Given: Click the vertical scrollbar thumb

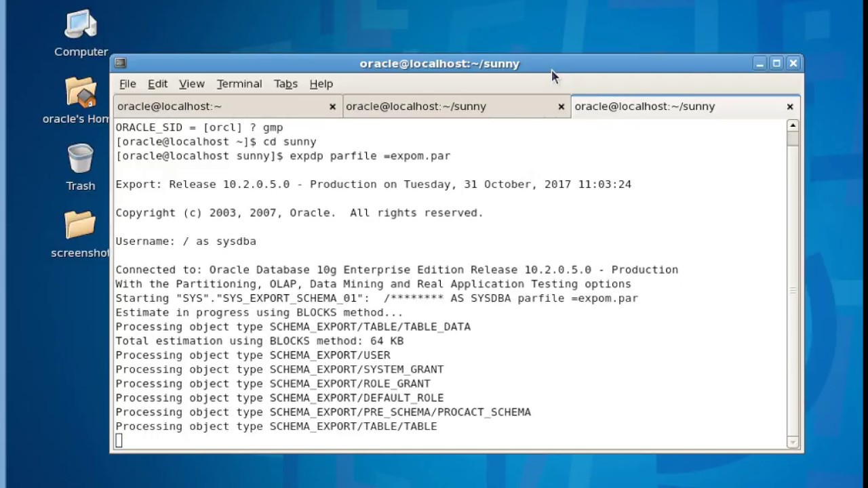Looking at the screenshot, I should point(793,138).
